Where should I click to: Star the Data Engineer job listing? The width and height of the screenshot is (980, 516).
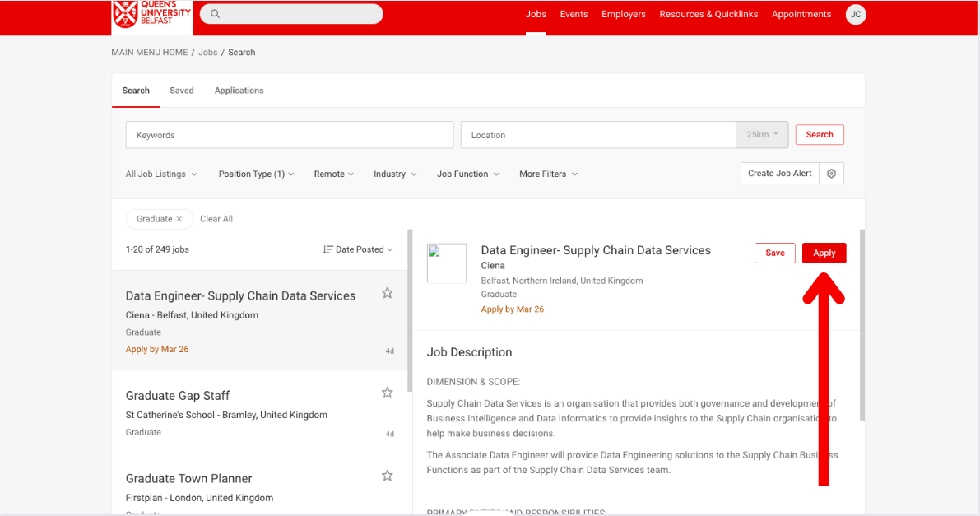tap(387, 293)
